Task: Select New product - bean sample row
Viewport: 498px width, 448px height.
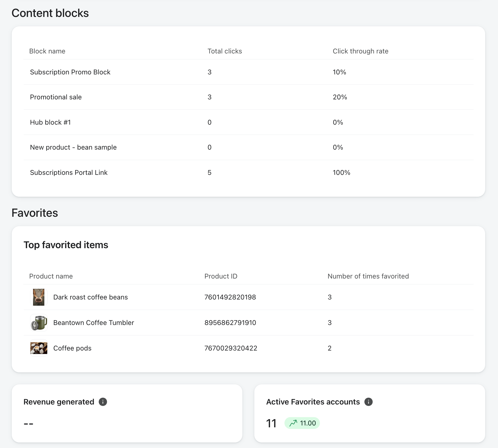Action: 248,147
